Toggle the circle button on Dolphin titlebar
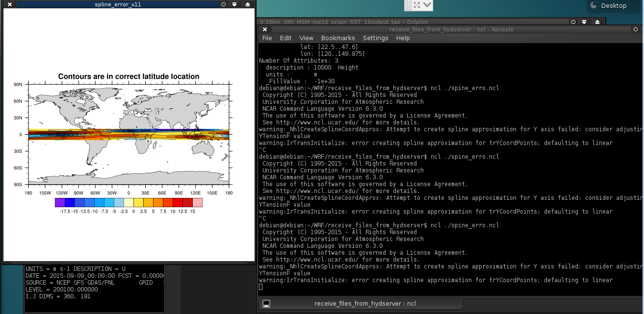The height and width of the screenshot is (314, 644). tap(573, 22)
